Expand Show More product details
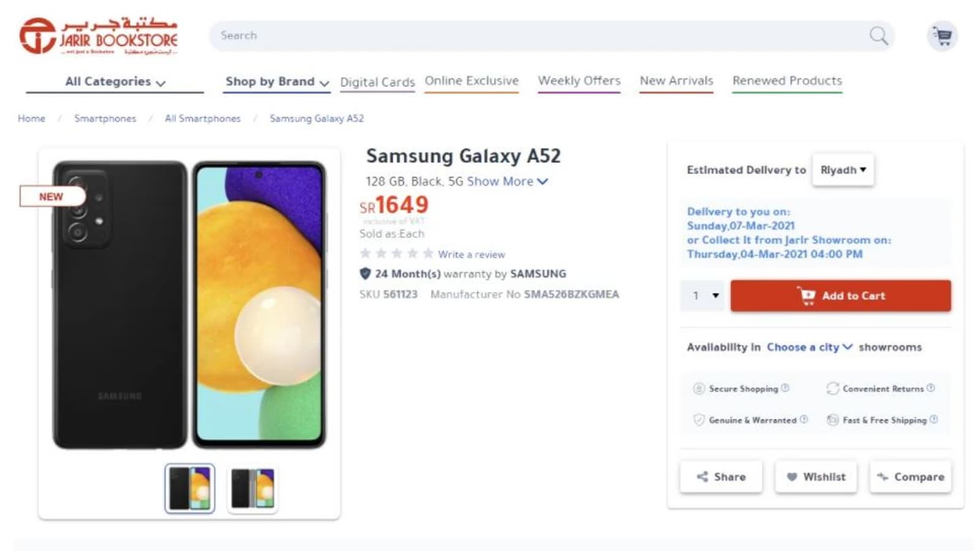Image resolution: width=980 pixels, height=551 pixels. [507, 181]
